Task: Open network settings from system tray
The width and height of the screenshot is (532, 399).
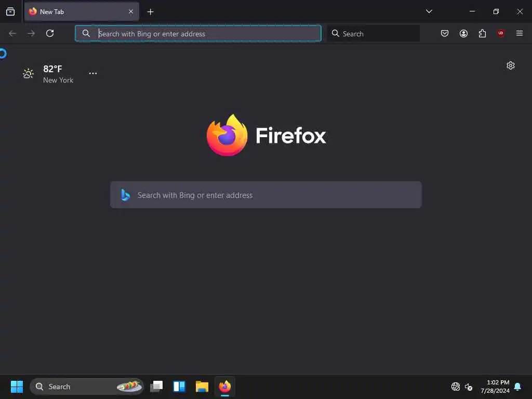Action: [455, 387]
